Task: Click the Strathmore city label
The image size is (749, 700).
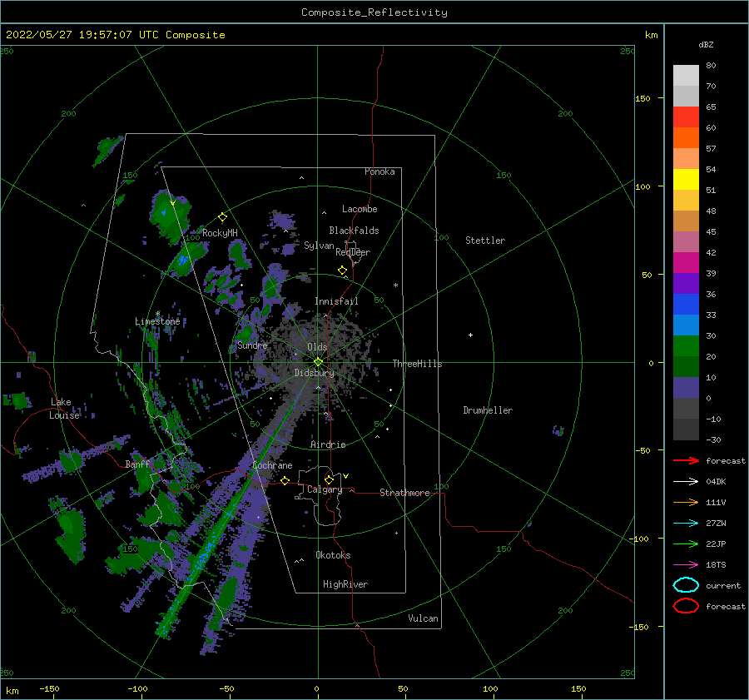Action: pyautogui.click(x=404, y=493)
